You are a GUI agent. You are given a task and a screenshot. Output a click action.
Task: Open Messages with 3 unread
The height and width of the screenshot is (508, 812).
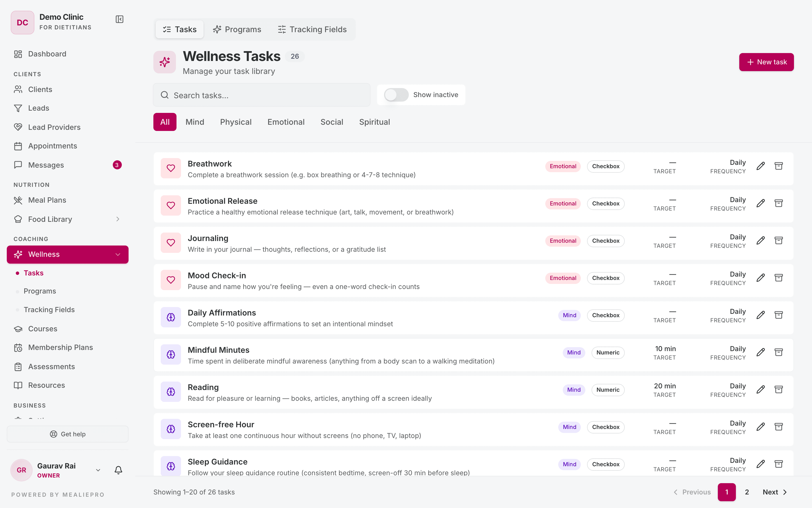(67, 165)
